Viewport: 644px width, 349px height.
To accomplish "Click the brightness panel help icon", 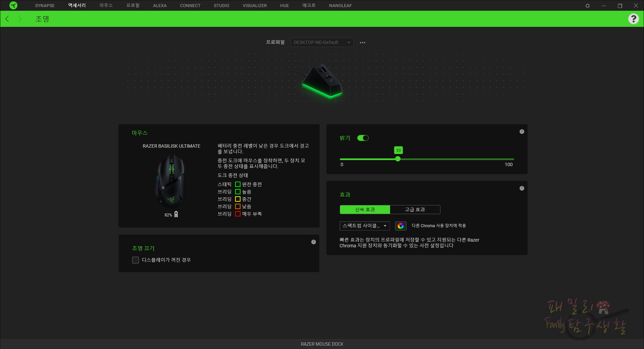I will pos(522,132).
